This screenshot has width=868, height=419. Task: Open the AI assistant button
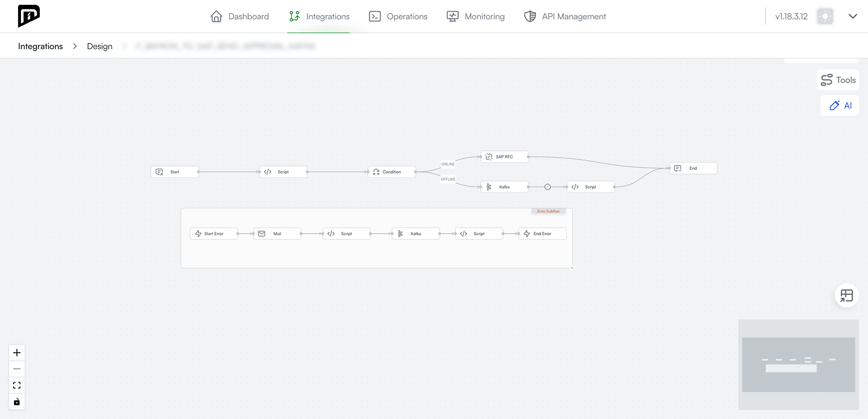click(x=840, y=106)
